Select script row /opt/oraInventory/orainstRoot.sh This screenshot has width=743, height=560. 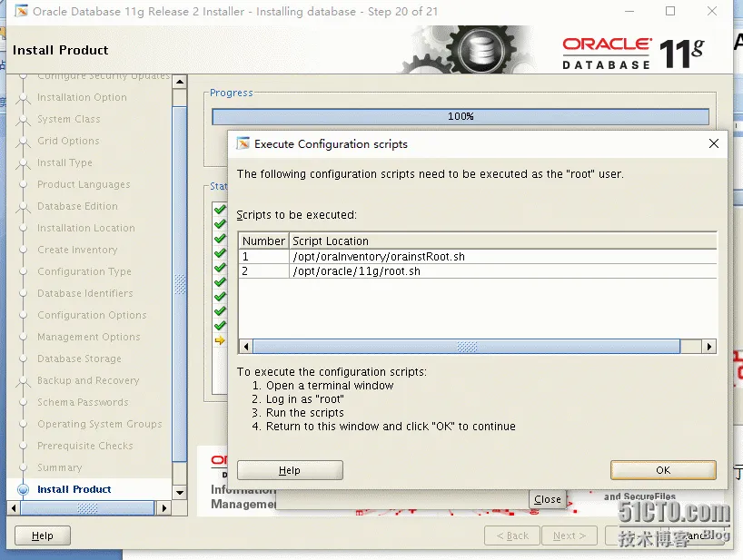coord(477,257)
